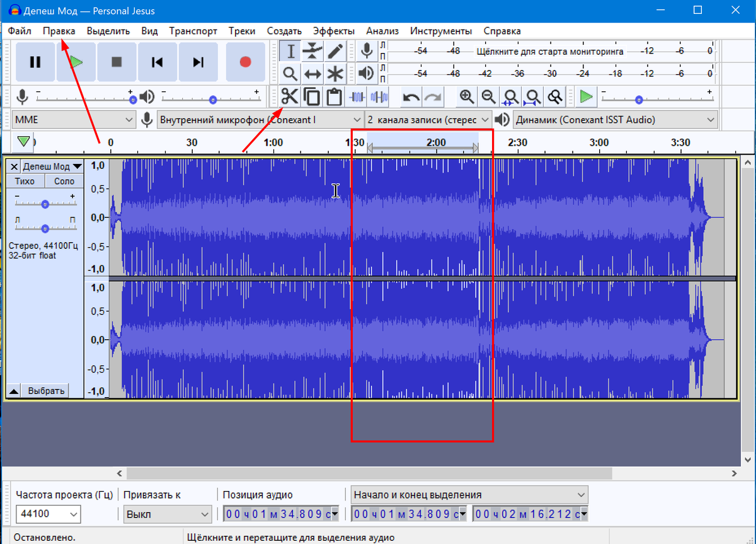This screenshot has height=544, width=756.
Task: Select the Zoom magnifier tool
Action: coord(290,74)
